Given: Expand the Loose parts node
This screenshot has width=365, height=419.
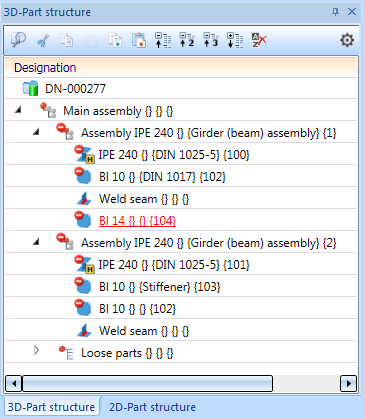Looking at the screenshot, I should click(36, 350).
